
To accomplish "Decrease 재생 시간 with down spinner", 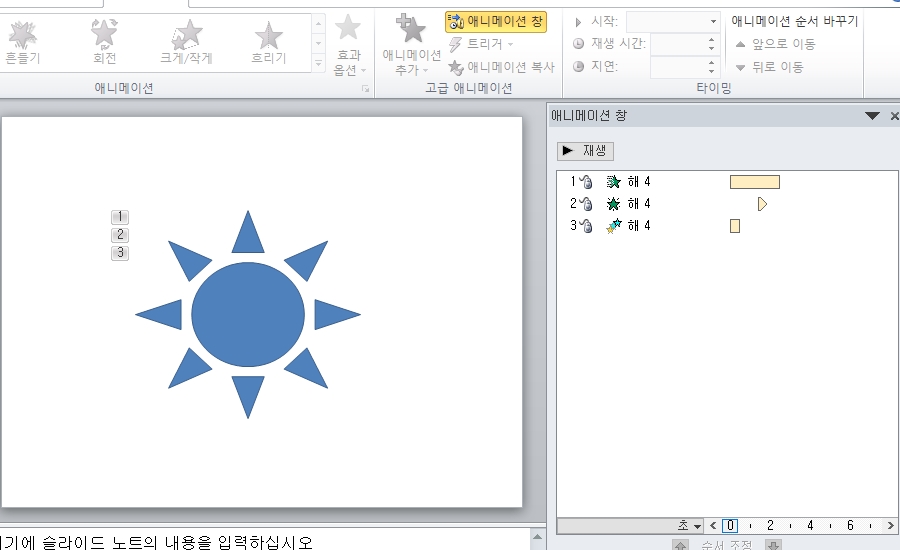I will point(712,49).
